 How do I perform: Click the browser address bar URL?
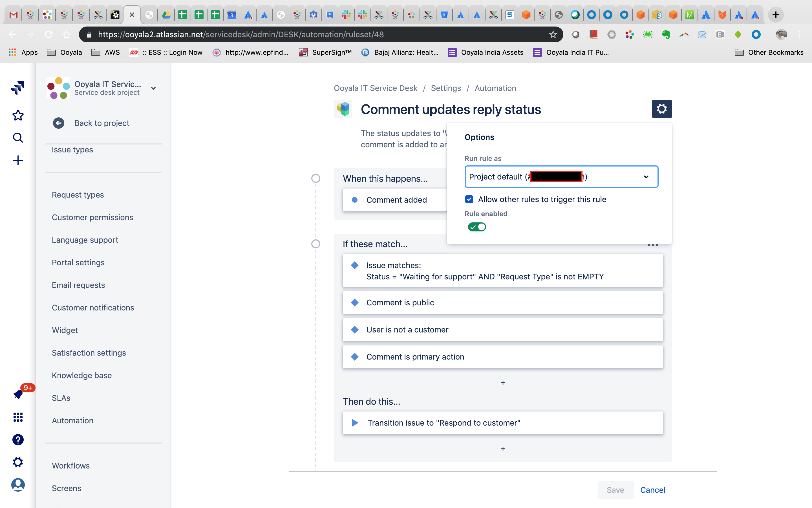click(x=240, y=34)
